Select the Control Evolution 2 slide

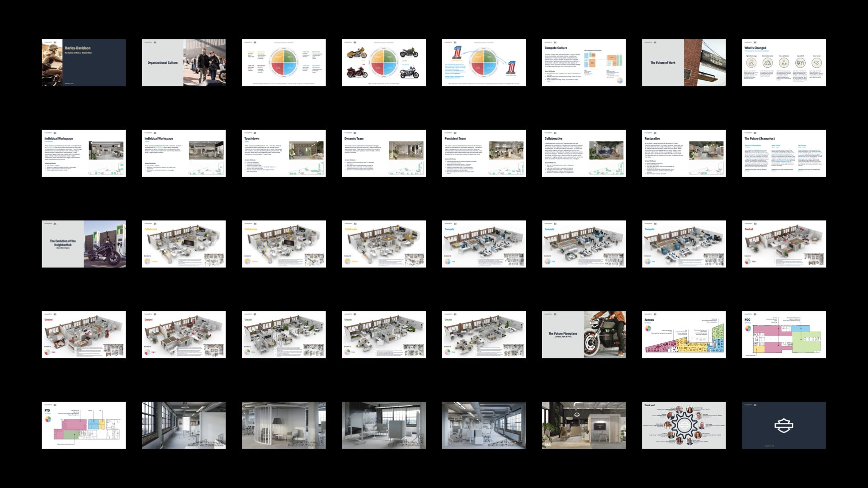point(84,334)
